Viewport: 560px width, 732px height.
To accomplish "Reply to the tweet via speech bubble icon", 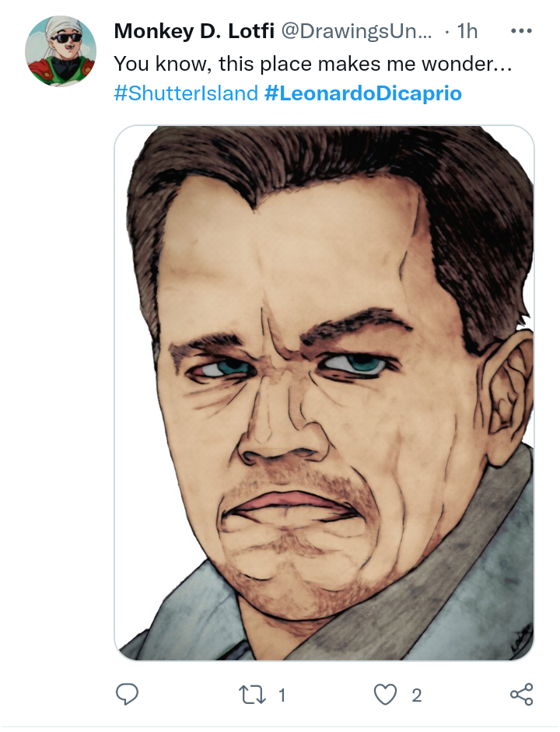I will click(x=127, y=694).
